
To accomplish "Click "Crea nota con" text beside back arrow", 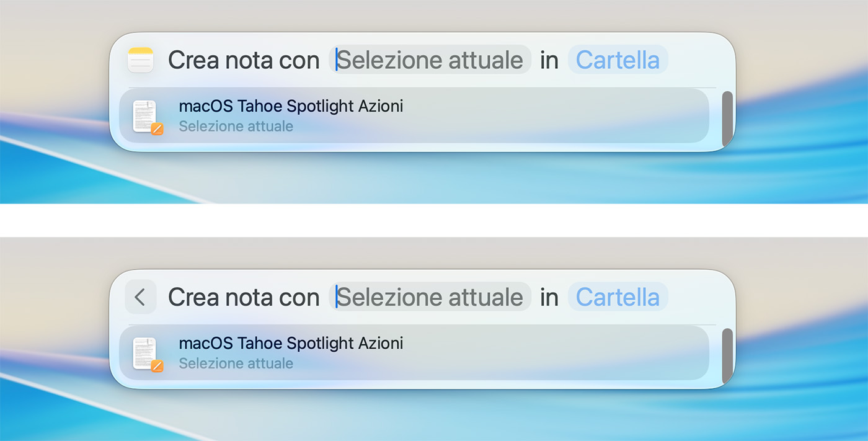I will [x=244, y=297].
